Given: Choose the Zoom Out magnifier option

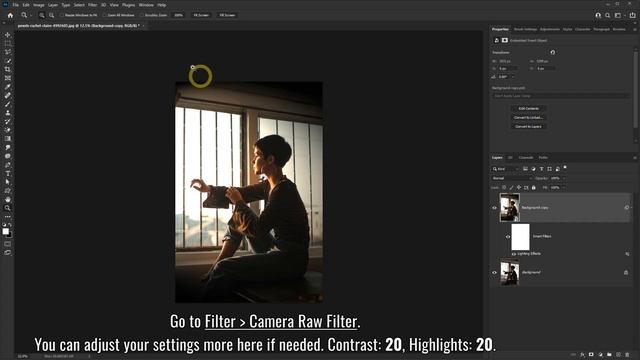Looking at the screenshot, I should (51, 15).
